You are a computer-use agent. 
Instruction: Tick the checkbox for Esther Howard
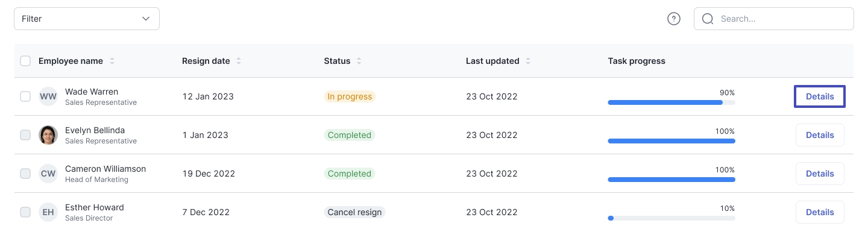click(x=25, y=212)
